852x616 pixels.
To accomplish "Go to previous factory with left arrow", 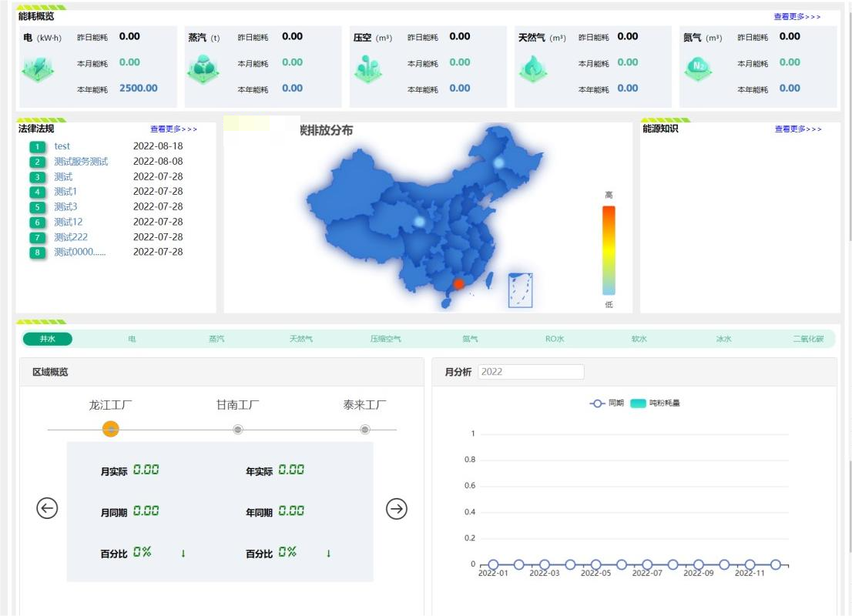I will [x=48, y=508].
